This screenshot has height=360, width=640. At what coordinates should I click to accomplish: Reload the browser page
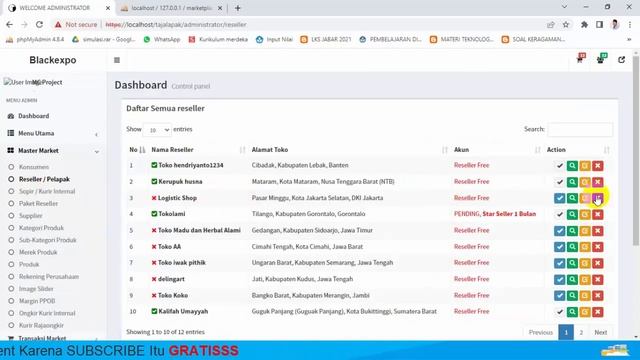coord(39,24)
